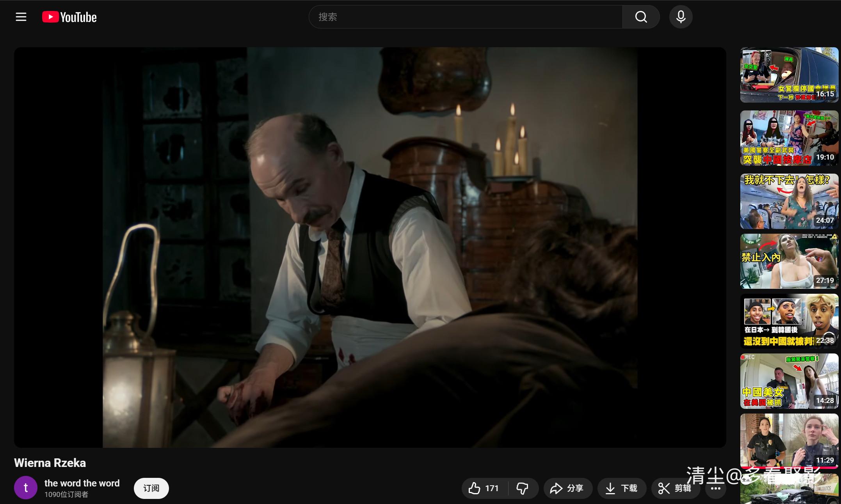
Task: Open the 22:38 recommended video thumbnail
Action: pos(789,321)
